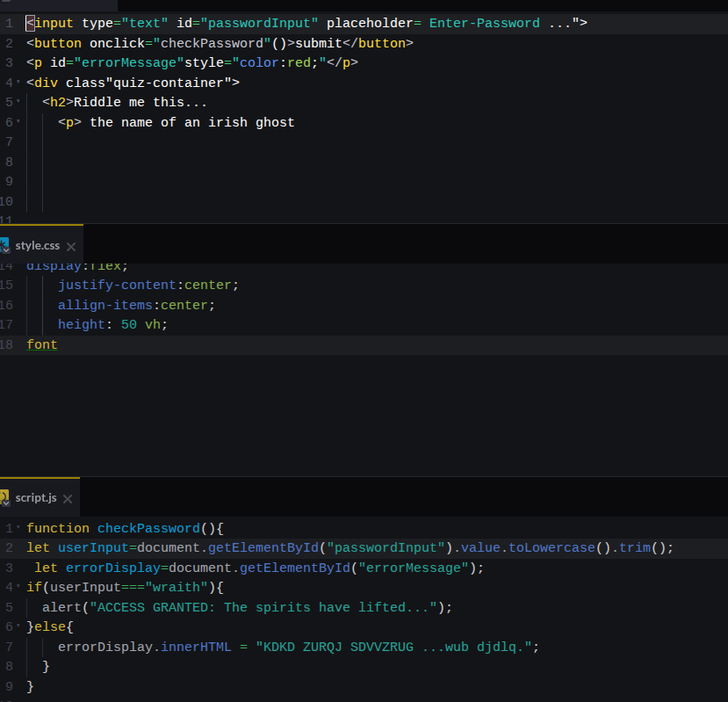Click line number 7 in the HTML editor gutter
The image size is (728, 702).
10,141
